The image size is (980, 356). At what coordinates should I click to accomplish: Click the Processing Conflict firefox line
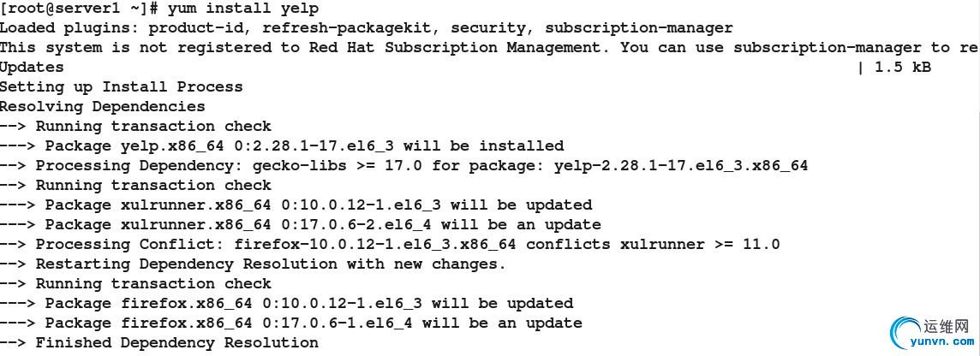click(390, 244)
